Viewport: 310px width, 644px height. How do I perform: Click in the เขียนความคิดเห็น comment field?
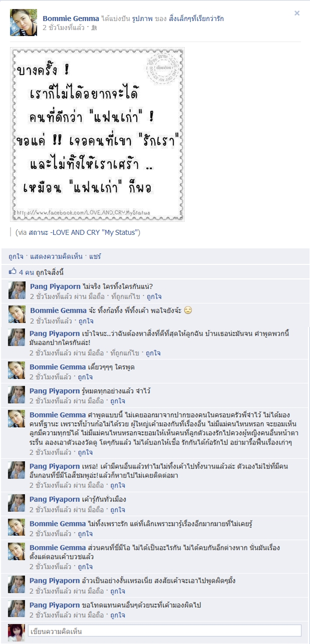[x=165, y=630]
